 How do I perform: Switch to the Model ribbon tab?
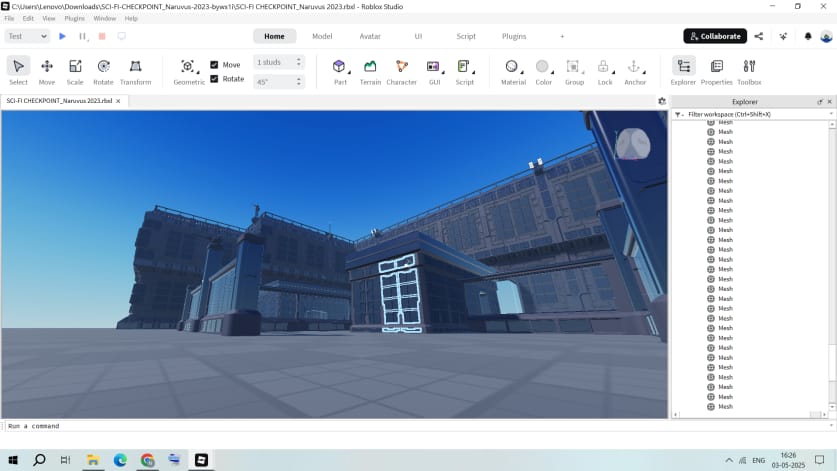(x=322, y=36)
